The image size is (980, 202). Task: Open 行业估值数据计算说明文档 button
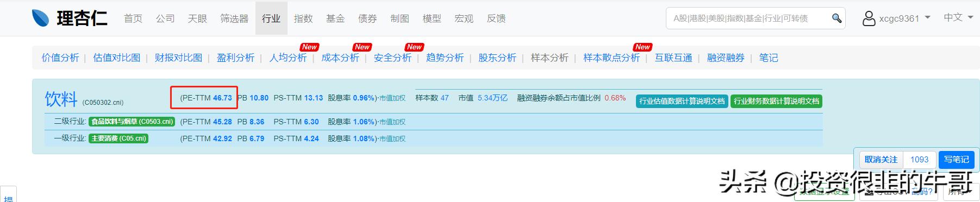(682, 101)
